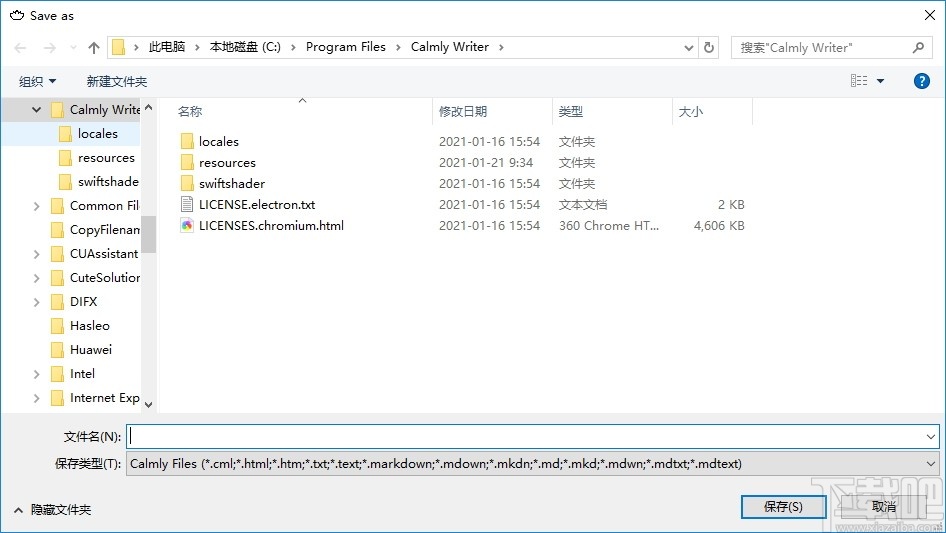Viewport: 946px width, 533px height.
Task: Click Intel folder icon in tree
Action: 57,374
